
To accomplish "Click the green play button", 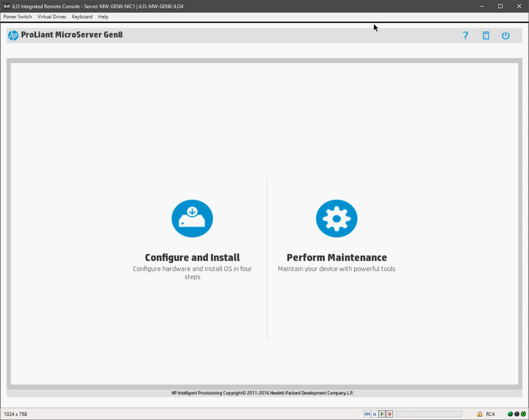I will (382, 414).
